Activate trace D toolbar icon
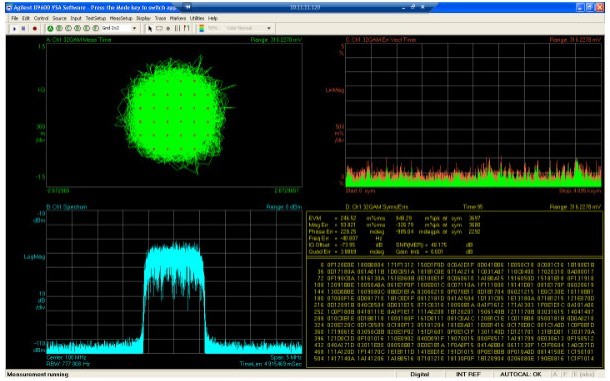 coord(77,28)
